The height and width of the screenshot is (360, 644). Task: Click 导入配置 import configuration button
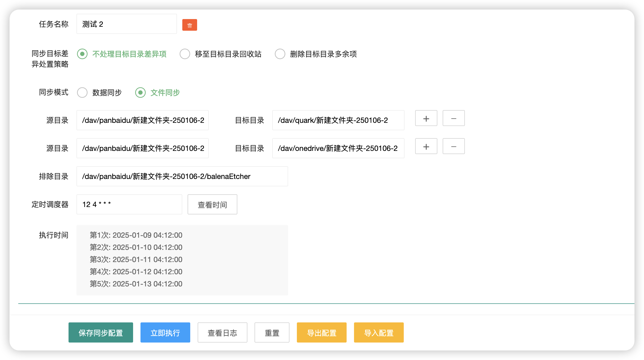[379, 332]
